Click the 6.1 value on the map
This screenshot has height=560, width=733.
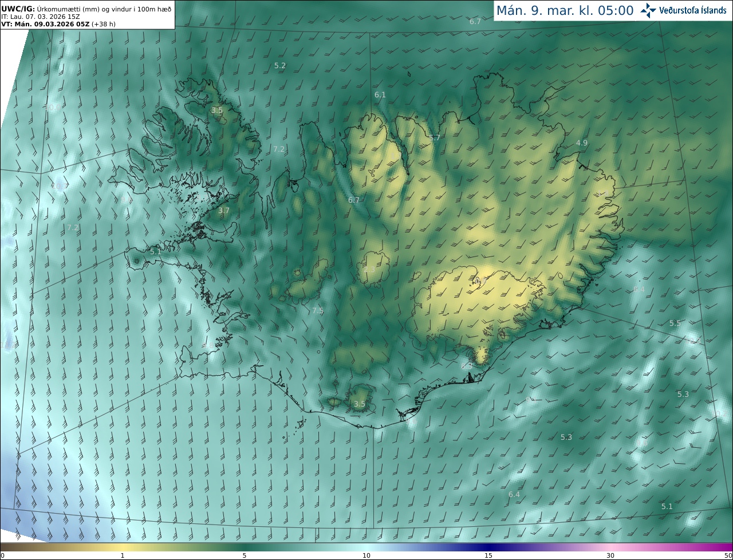click(380, 94)
